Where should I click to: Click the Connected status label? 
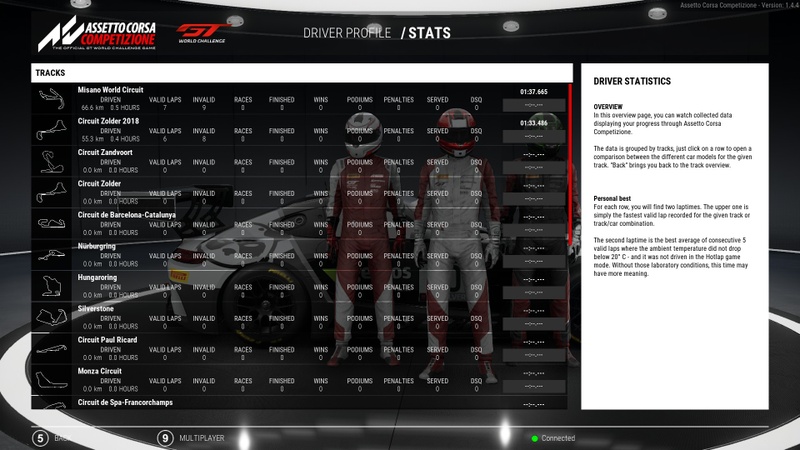pyautogui.click(x=558, y=438)
